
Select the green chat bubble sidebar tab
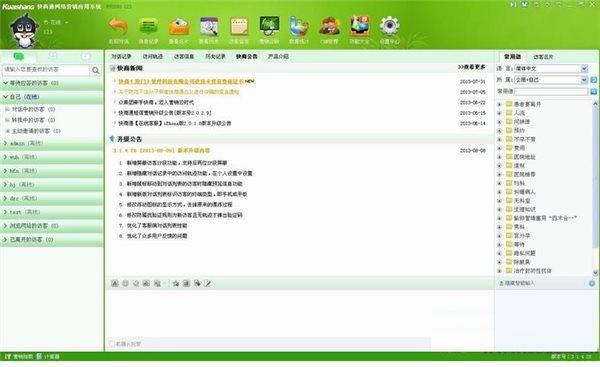click(18, 57)
